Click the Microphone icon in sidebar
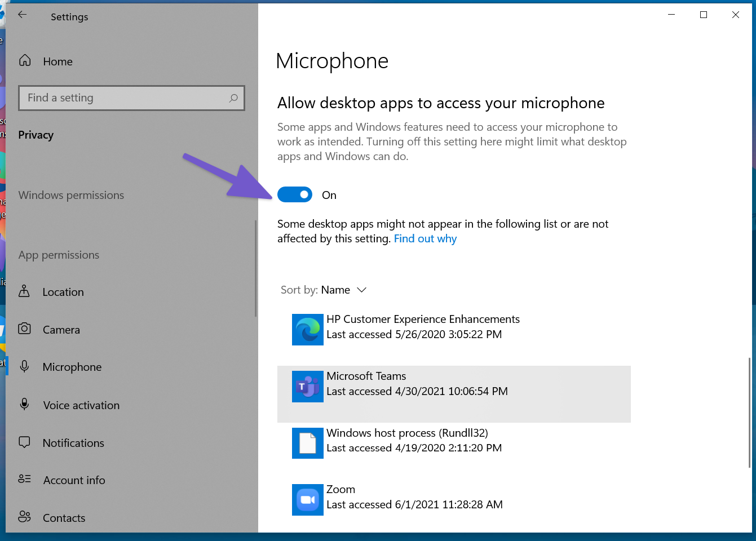The image size is (756, 541). [24, 366]
